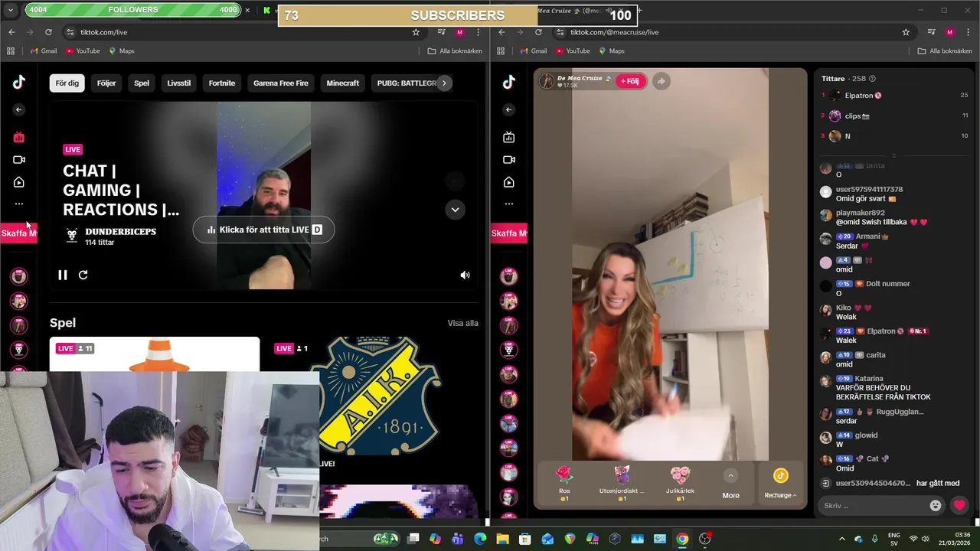Click Skaffa M button in left window

coord(19,233)
